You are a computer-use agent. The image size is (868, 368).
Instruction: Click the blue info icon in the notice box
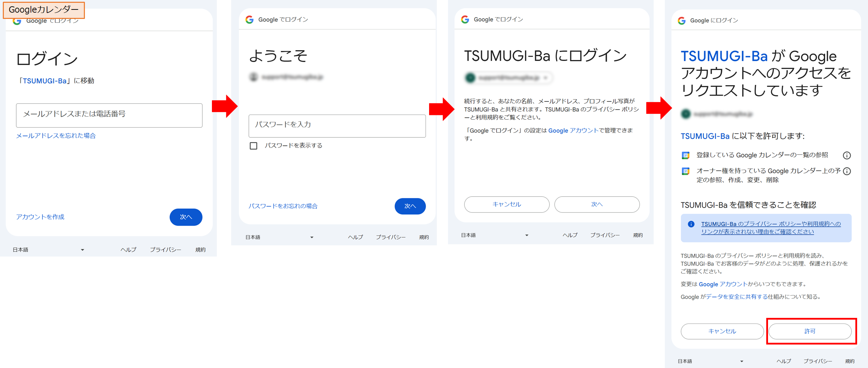691,224
